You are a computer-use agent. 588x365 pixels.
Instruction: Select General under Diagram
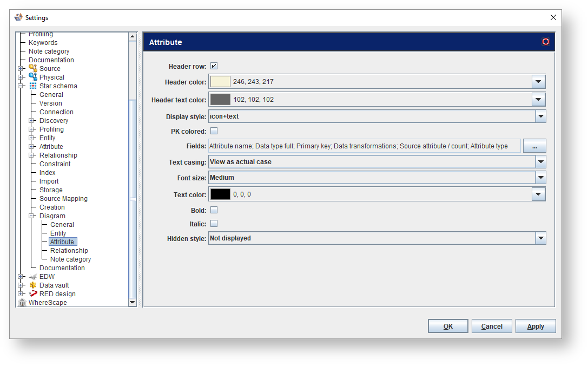coord(62,225)
